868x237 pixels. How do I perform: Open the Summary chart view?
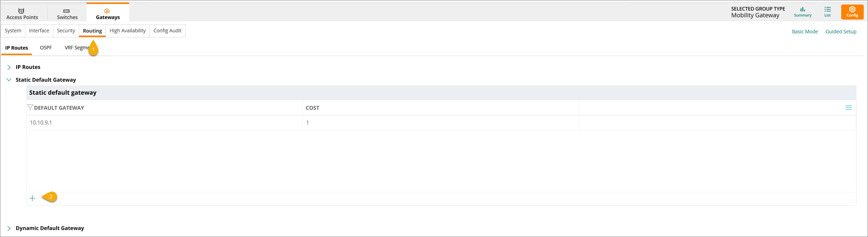[803, 12]
